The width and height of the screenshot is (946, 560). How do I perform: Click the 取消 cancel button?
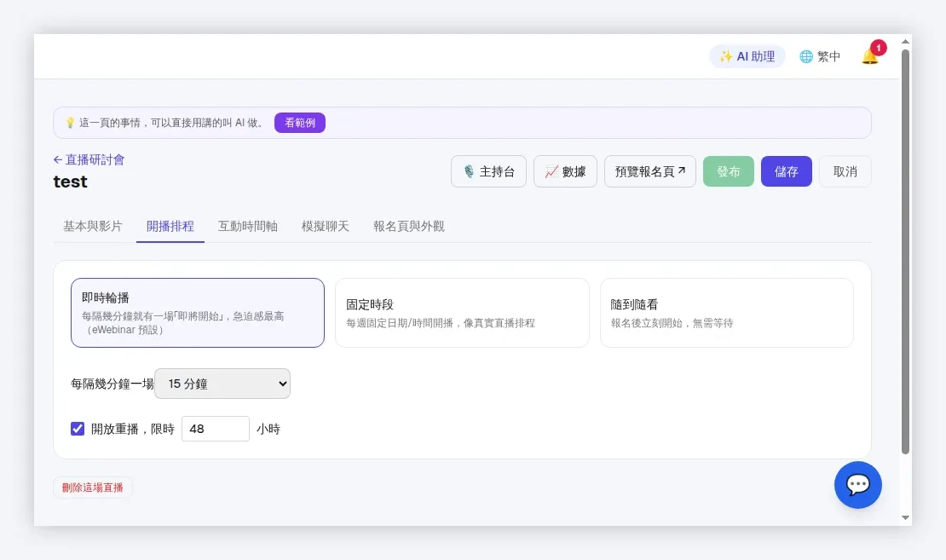tap(845, 171)
